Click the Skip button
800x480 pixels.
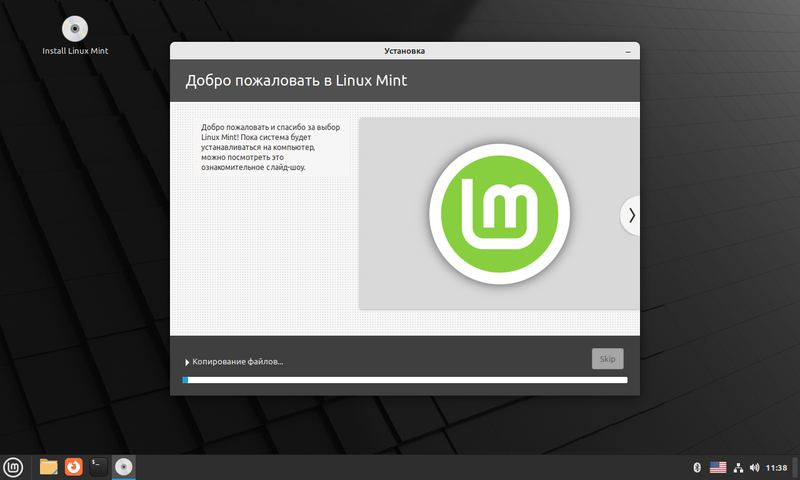click(x=607, y=359)
